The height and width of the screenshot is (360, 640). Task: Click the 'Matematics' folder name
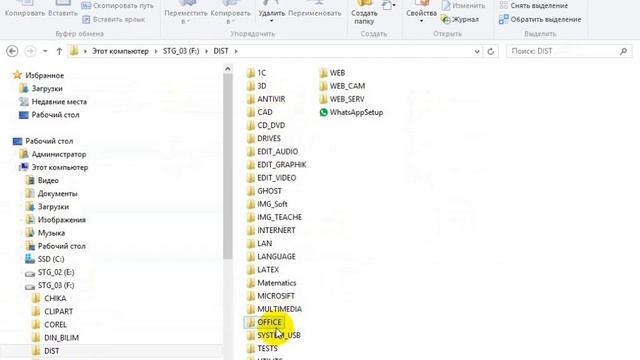click(277, 282)
